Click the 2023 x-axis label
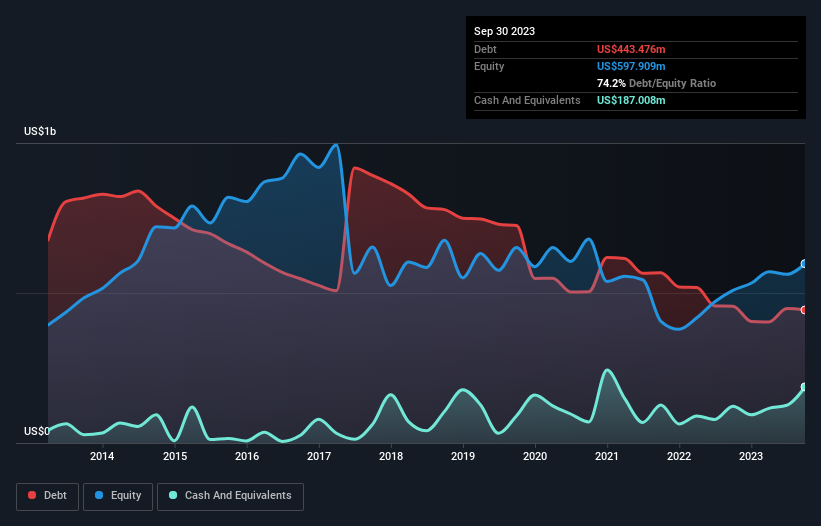Screen dimensions: 821x526 (x=751, y=456)
